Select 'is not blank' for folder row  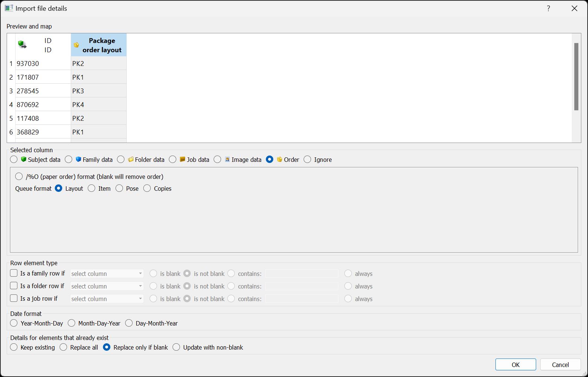click(x=187, y=286)
